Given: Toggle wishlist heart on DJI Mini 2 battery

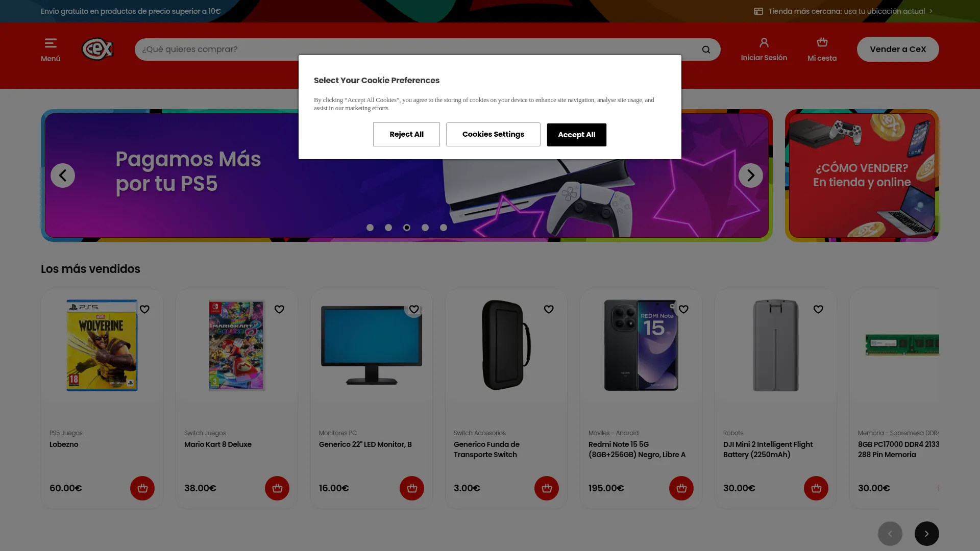Looking at the screenshot, I should coord(818,309).
